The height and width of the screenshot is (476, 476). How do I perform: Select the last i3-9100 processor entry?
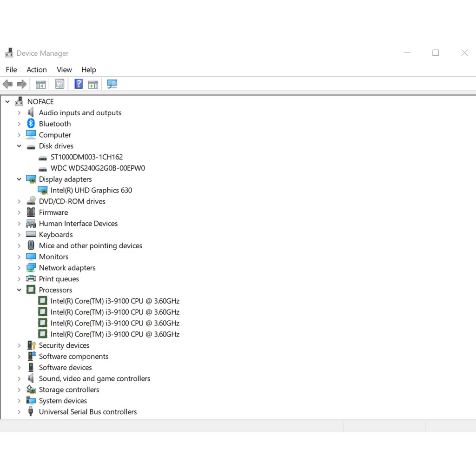115,334
